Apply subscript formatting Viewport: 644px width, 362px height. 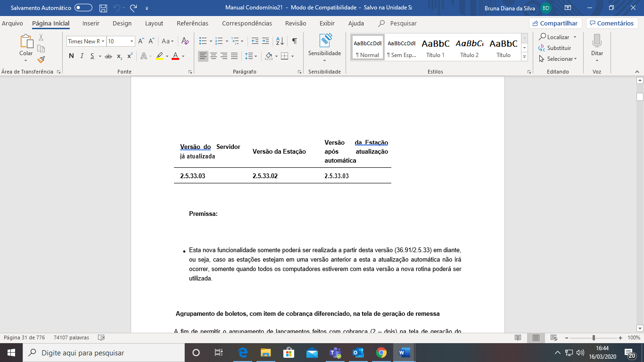pyautogui.click(x=120, y=56)
